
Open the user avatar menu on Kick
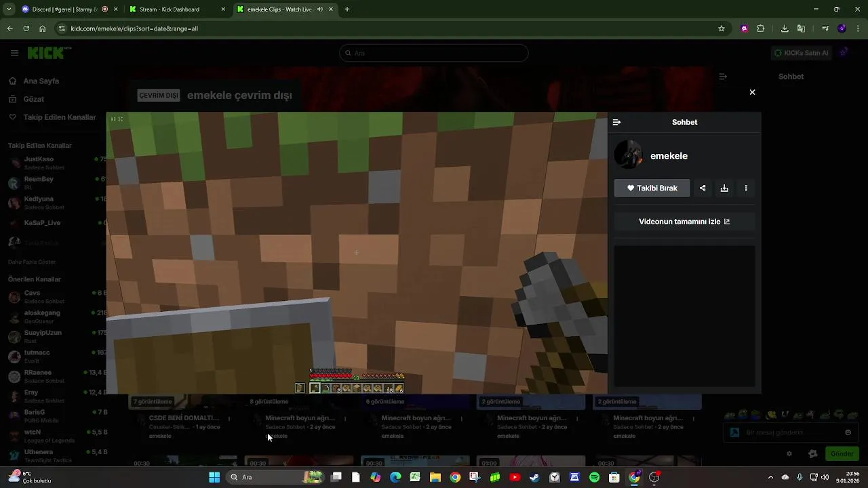(844, 53)
